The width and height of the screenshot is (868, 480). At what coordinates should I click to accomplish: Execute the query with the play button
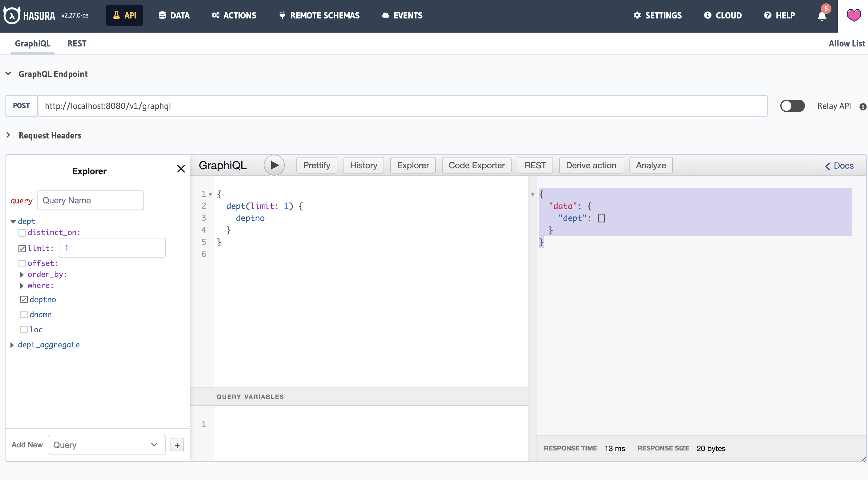[x=274, y=165]
